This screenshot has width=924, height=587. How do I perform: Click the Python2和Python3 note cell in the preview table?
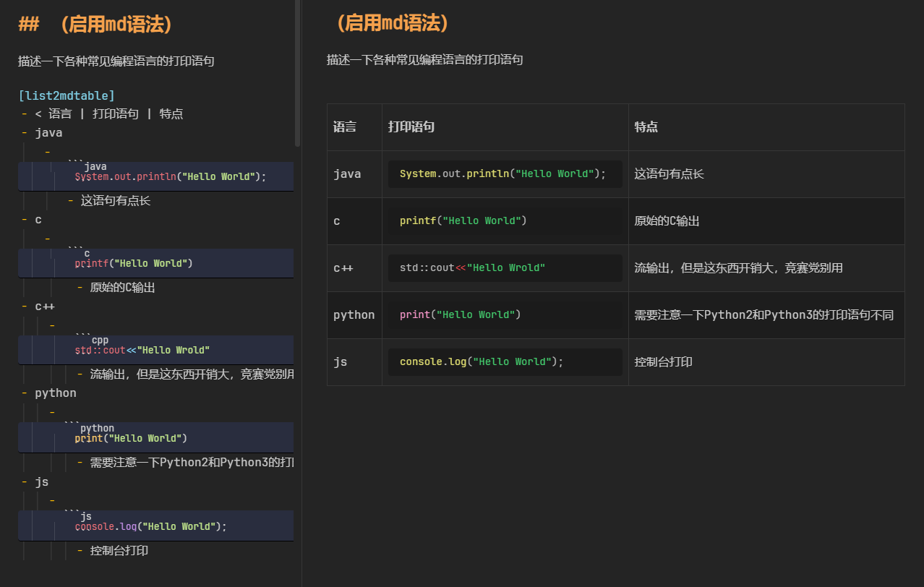coord(766,315)
